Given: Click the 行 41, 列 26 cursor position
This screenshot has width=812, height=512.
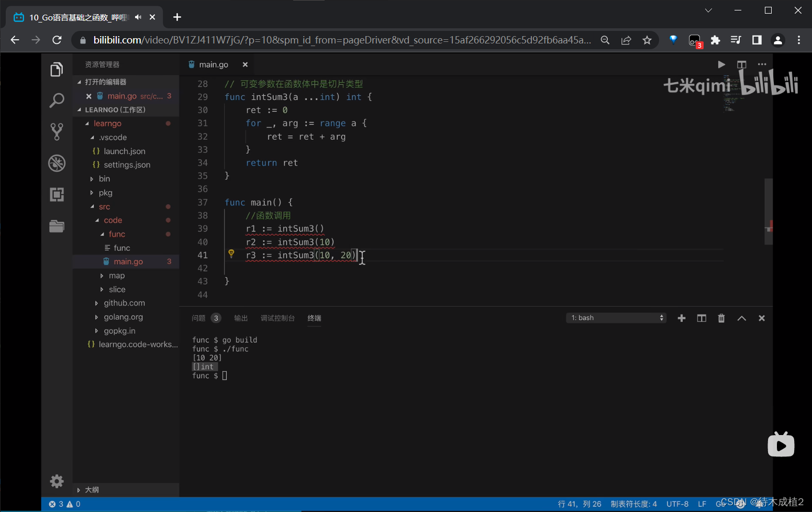Looking at the screenshot, I should tap(580, 504).
